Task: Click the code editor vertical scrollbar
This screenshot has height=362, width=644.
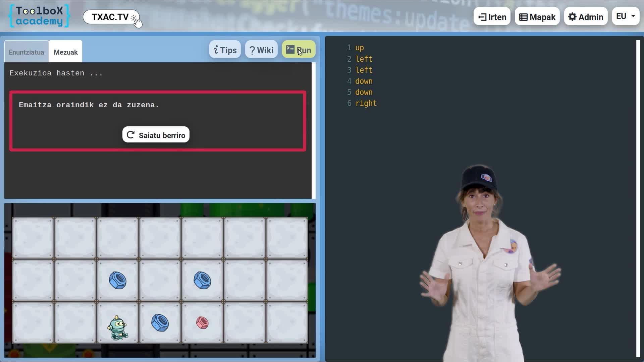Action: [638, 199]
